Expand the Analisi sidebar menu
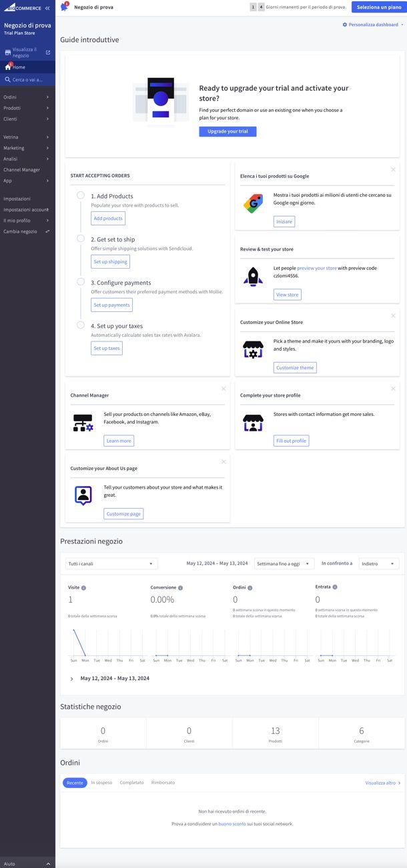This screenshot has width=407, height=868. [x=27, y=159]
